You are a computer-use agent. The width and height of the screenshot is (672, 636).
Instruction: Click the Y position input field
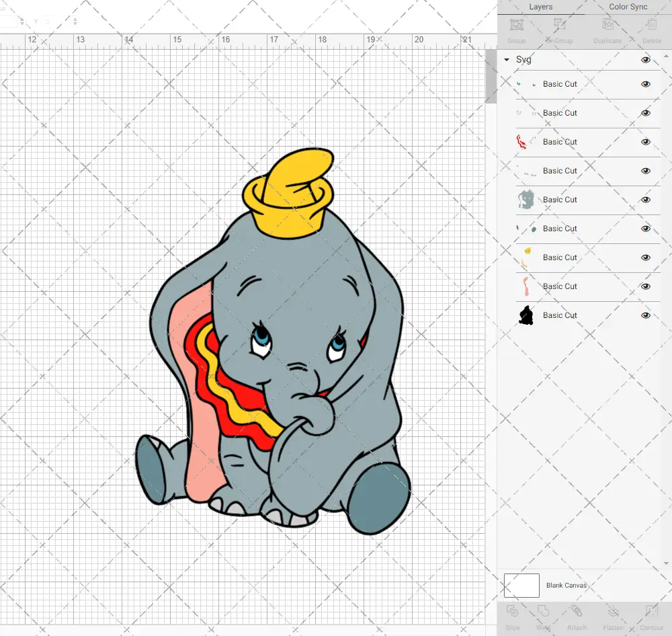coord(57,21)
